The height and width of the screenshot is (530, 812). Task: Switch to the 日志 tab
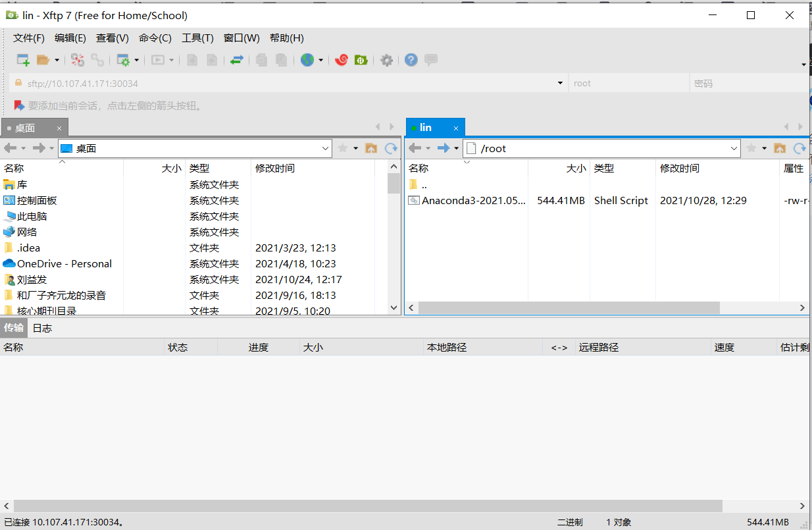41,328
